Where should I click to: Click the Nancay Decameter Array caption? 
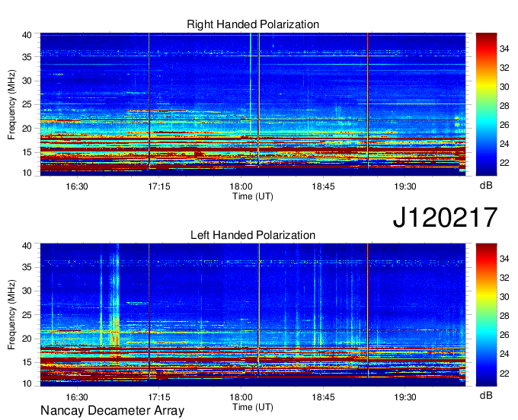pos(112,410)
